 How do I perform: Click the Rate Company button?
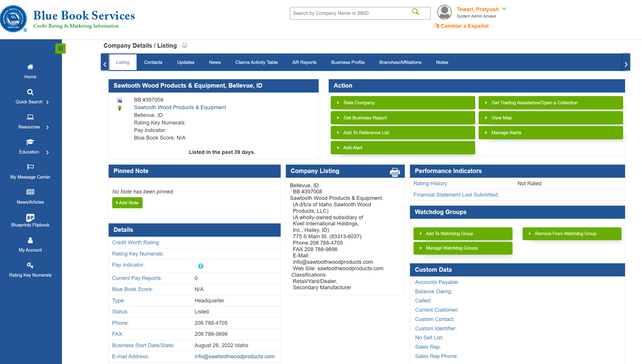(403, 103)
